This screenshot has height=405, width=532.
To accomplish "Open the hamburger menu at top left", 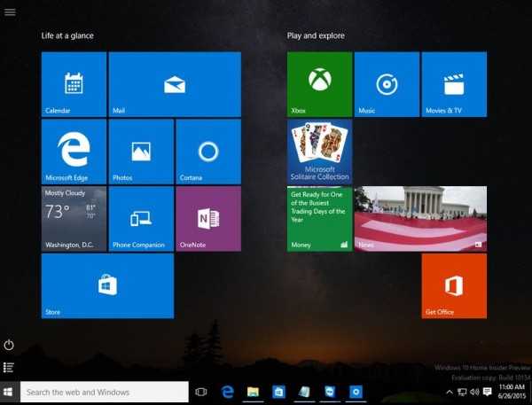I will pyautogui.click(x=10, y=12).
